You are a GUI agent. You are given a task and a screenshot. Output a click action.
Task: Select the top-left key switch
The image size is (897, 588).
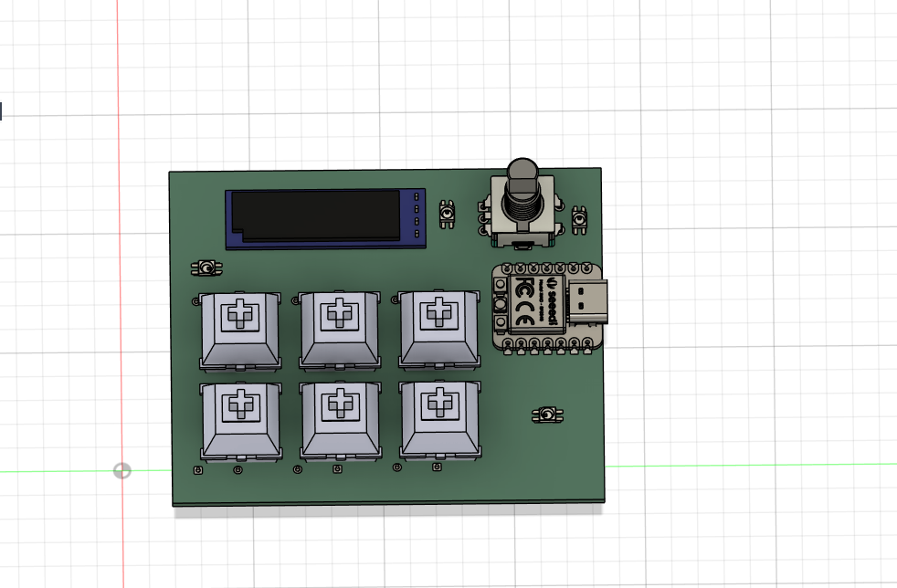(x=240, y=331)
